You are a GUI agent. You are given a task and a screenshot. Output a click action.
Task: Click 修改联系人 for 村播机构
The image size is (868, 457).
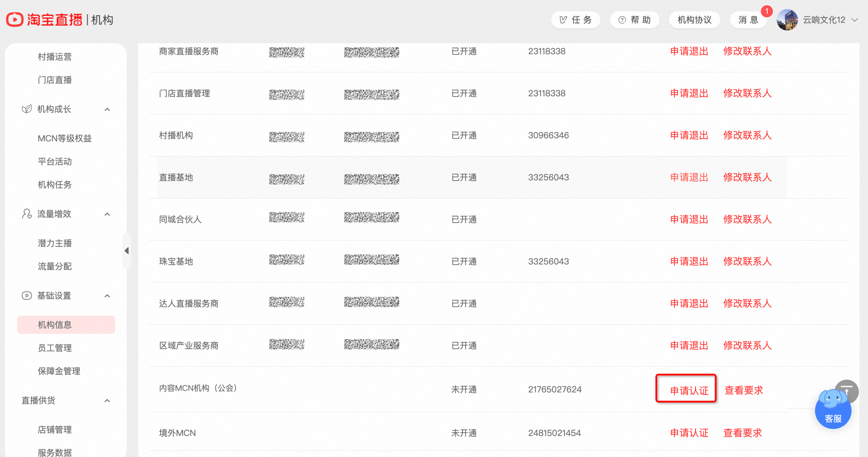click(x=747, y=135)
